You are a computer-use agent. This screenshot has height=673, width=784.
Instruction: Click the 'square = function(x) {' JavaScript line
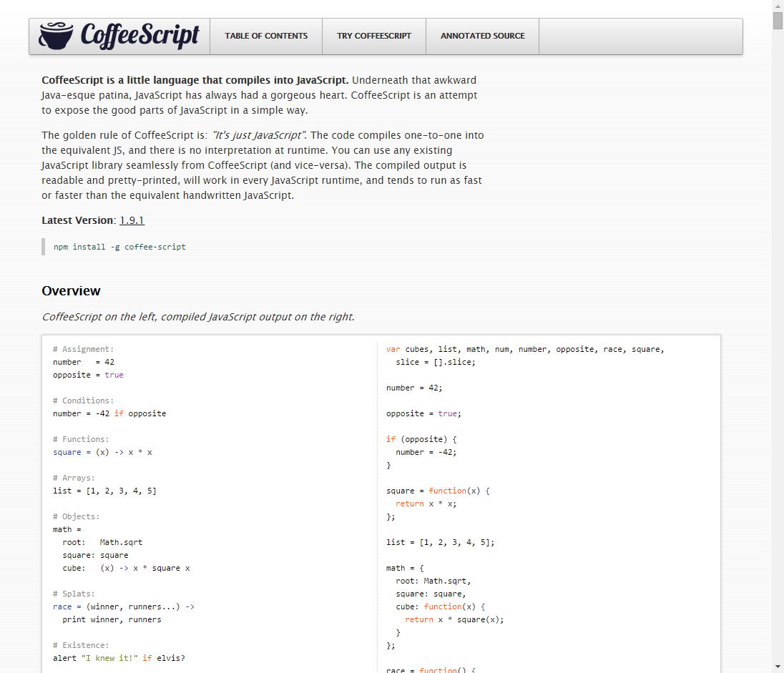pos(438,491)
